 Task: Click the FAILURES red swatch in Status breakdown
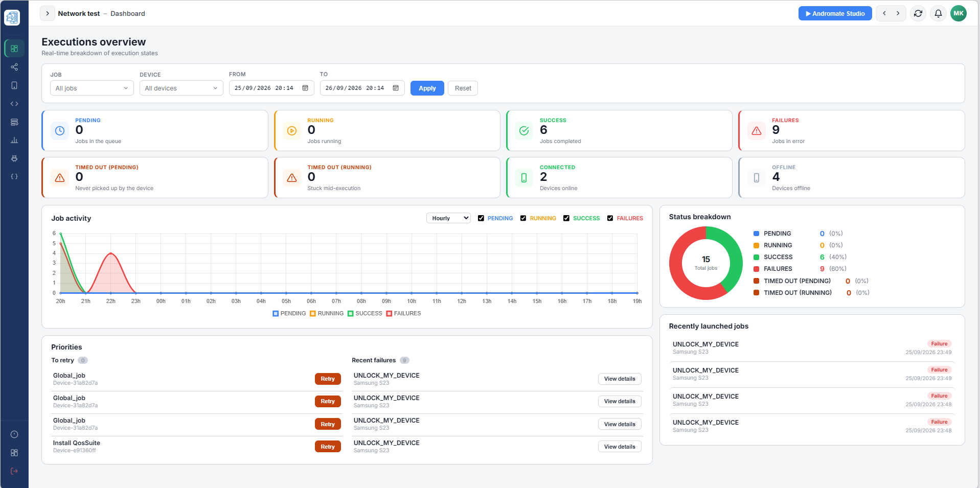click(756, 269)
